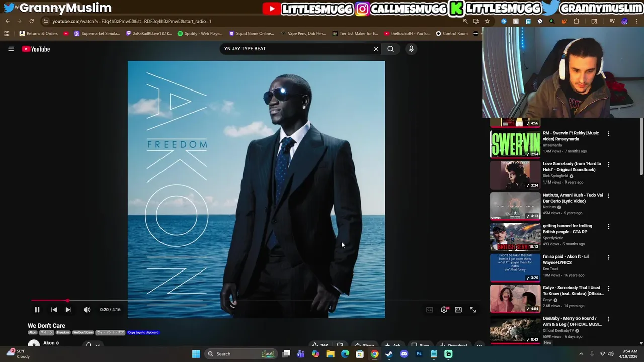Open the media controls music-note icon
The image size is (644, 362).
point(612,21)
